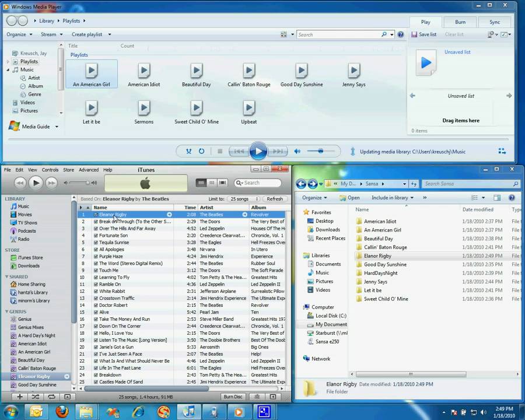The image size is (525, 420).
Task: Open the Stream dropdown in Media Player
Action: [x=51, y=34]
